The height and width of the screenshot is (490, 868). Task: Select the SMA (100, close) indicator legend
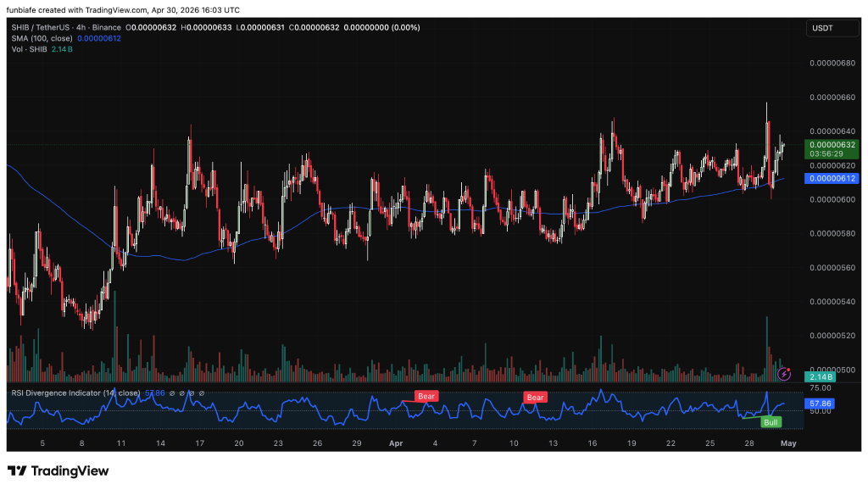41,38
